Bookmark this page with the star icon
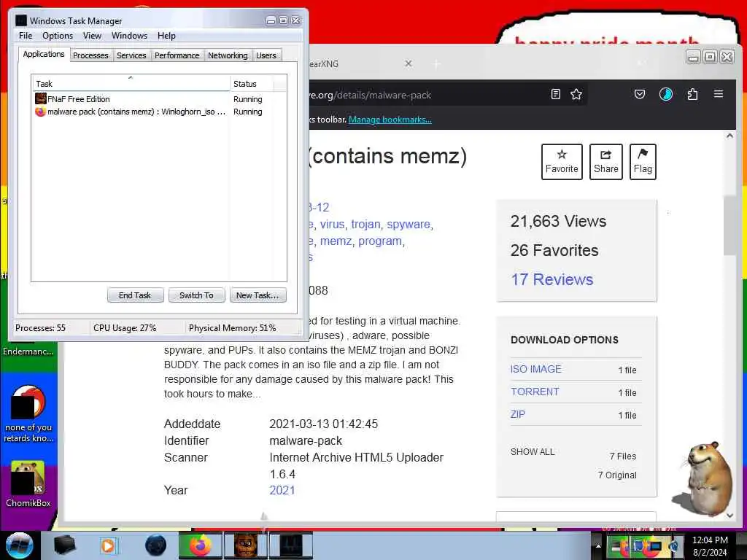The image size is (747, 560). pos(576,94)
